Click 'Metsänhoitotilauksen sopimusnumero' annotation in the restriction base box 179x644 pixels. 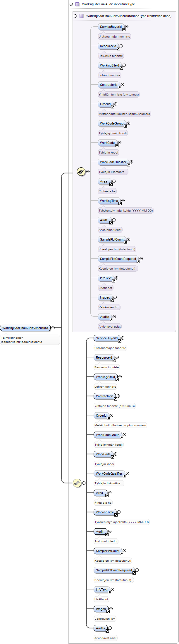click(124, 114)
